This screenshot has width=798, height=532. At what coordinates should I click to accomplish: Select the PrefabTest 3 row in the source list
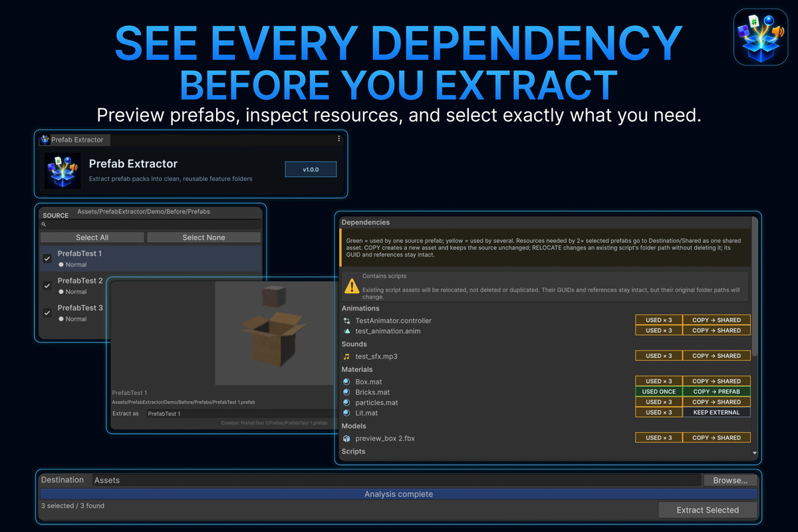(73, 313)
